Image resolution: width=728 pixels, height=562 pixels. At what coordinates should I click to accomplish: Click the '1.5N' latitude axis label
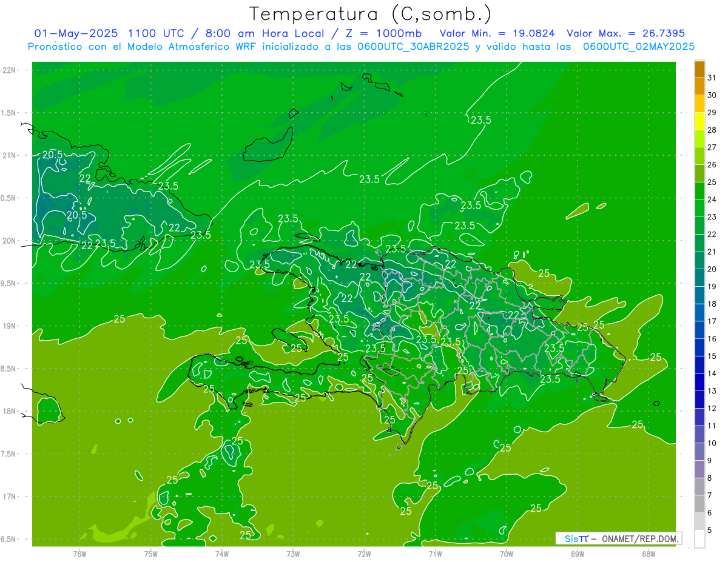[x=9, y=113]
